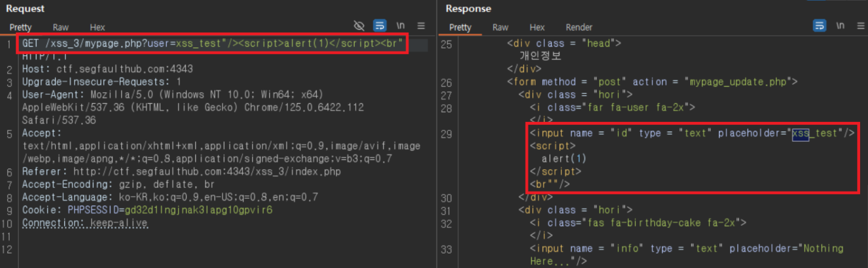The height and width of the screenshot is (268, 868).
Task: Click the <script> opening tag in response
Action: coord(553,146)
